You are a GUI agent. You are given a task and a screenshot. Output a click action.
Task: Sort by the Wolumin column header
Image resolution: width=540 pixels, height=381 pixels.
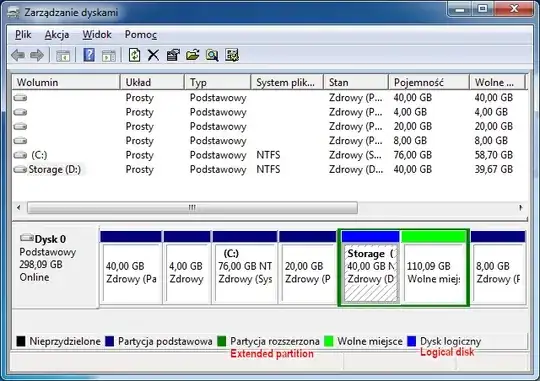click(66, 82)
